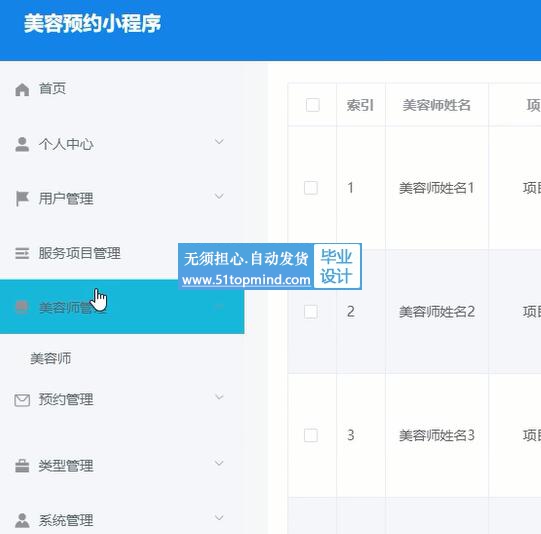The width and height of the screenshot is (541, 534).
Task: Open the 个人中心 menu
Action: [122, 144]
